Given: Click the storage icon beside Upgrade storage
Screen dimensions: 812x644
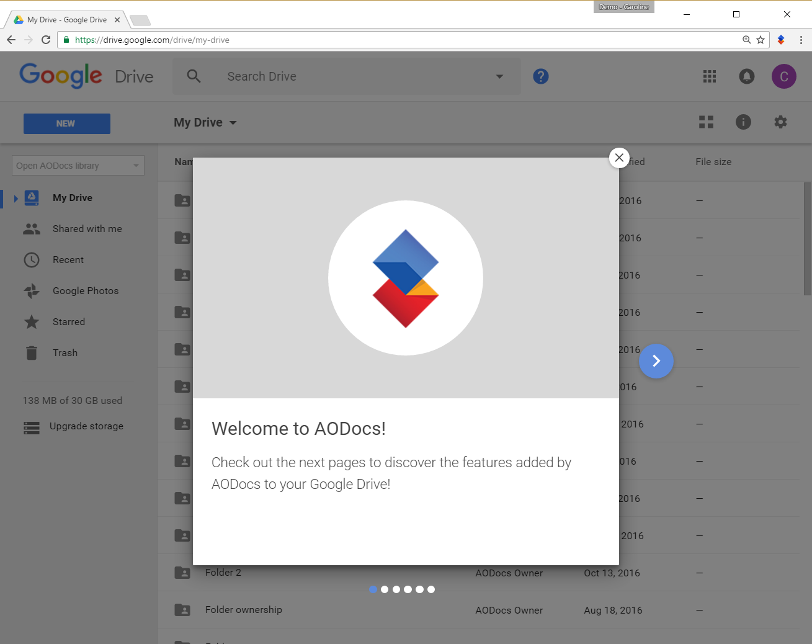Looking at the screenshot, I should (x=32, y=427).
